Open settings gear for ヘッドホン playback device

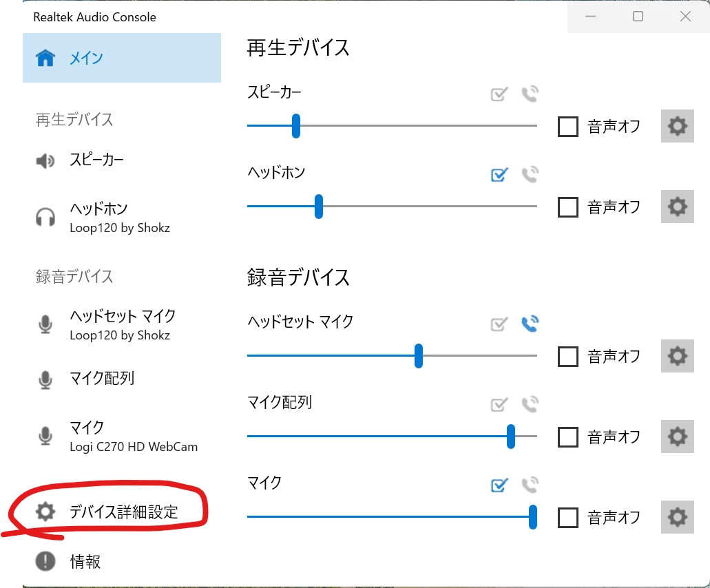[677, 207]
